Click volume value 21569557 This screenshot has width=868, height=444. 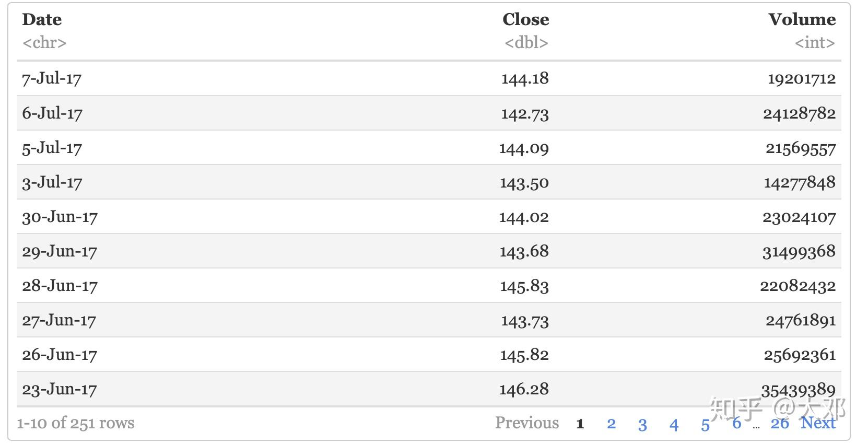[800, 148]
